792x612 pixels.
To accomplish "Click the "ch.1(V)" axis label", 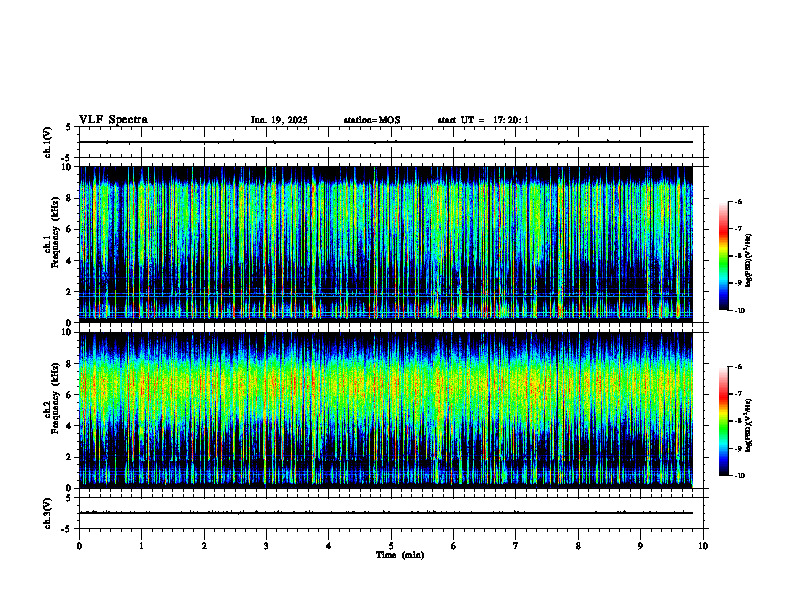I will tap(47, 142).
